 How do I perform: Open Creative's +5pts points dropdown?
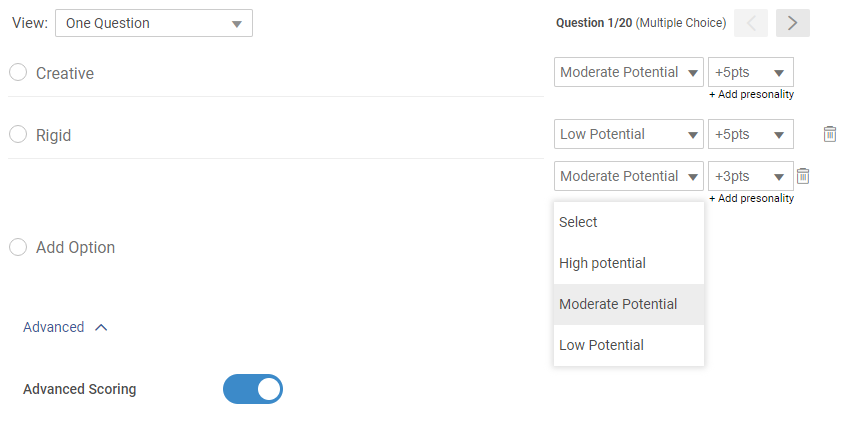[750, 72]
